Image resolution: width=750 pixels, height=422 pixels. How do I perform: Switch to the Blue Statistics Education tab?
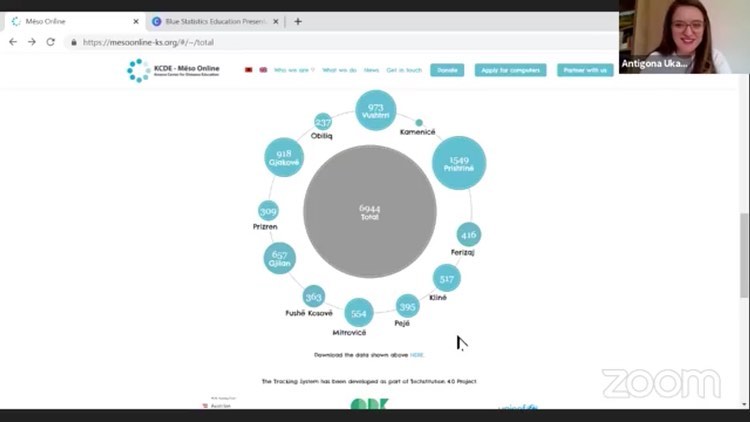coord(215,22)
